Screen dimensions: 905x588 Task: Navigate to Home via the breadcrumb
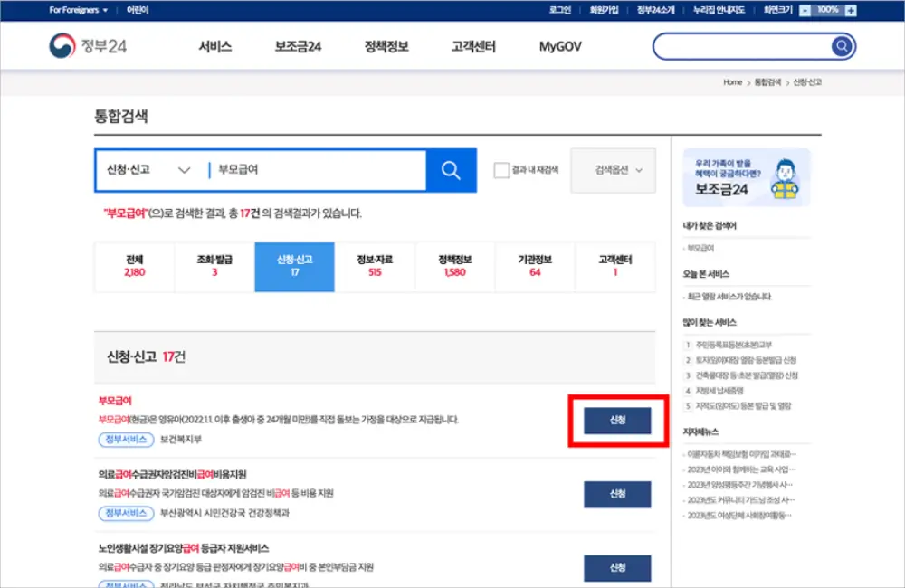[731, 81]
